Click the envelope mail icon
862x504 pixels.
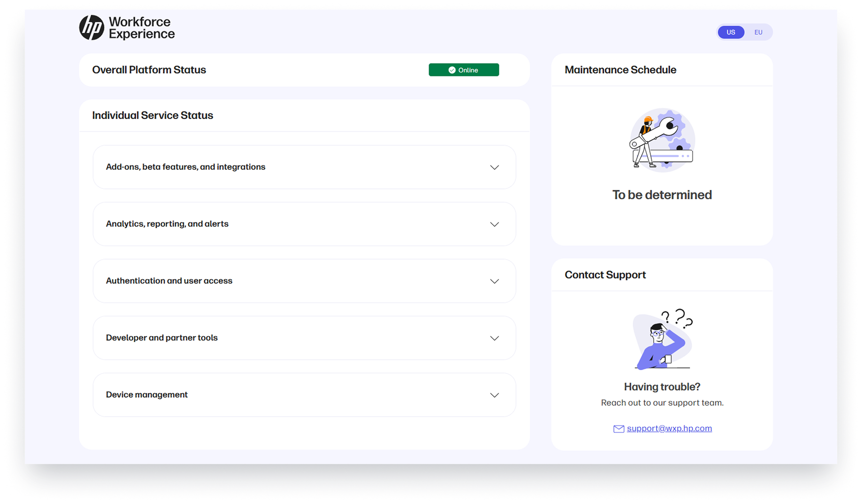618,429
